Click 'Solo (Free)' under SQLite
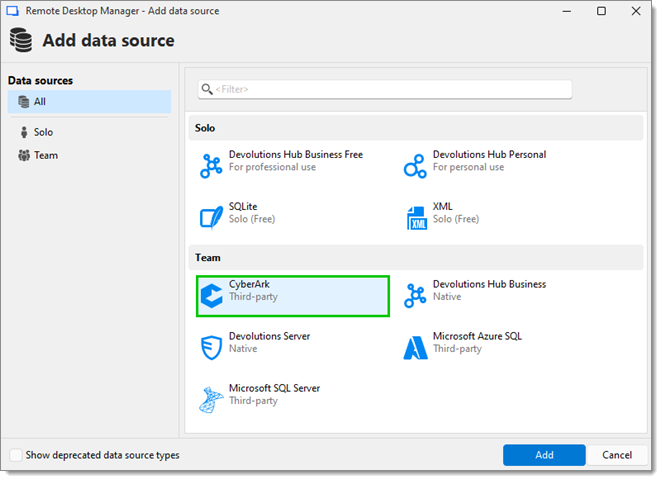 pyautogui.click(x=252, y=219)
